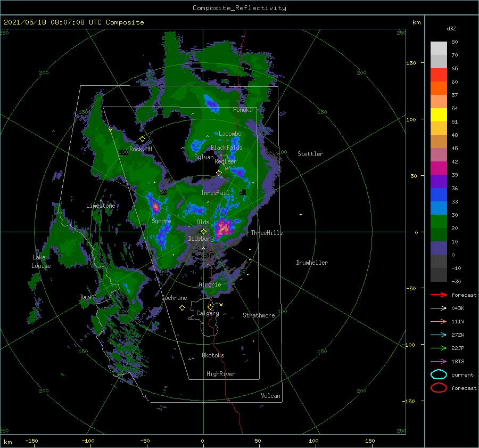Select the Stettler label
Image resolution: width=479 pixels, height=448 pixels.
pyautogui.click(x=310, y=154)
